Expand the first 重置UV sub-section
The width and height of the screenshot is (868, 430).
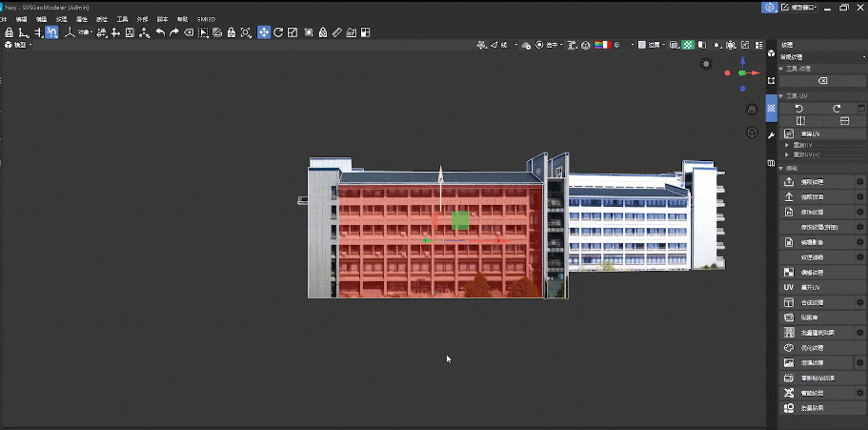pos(787,145)
